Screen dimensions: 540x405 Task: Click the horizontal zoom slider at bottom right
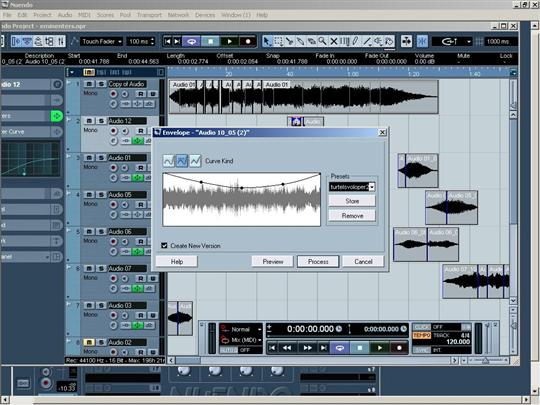click(x=486, y=360)
